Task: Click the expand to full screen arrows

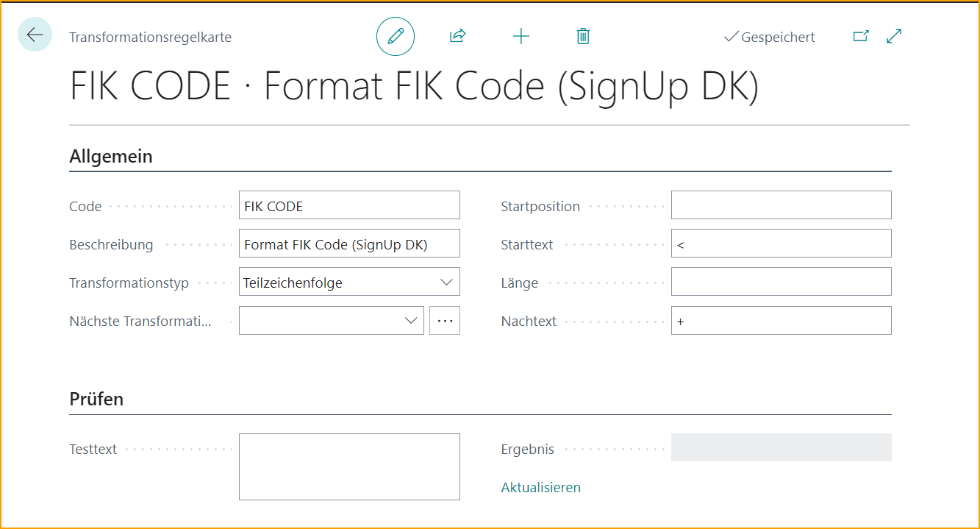Action: (894, 36)
